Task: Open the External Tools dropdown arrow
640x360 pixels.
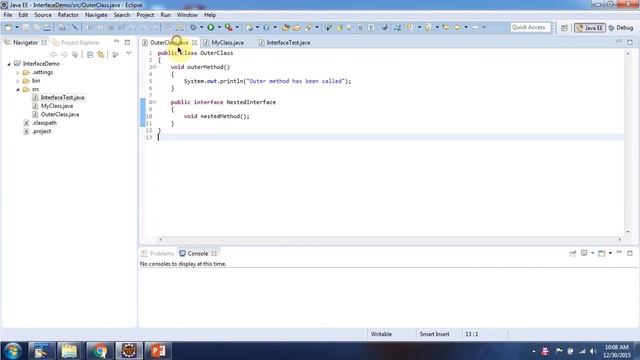Action: click(x=237, y=27)
